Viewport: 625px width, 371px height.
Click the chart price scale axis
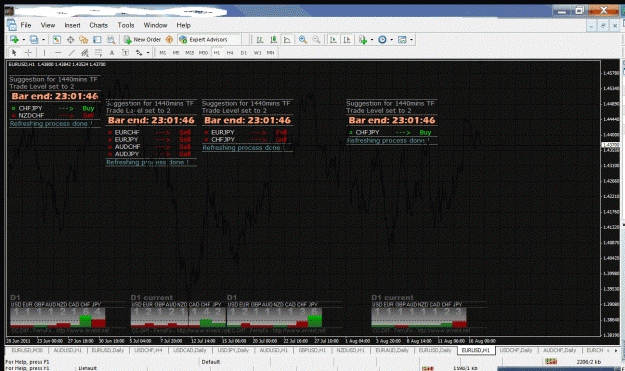[x=611, y=198]
